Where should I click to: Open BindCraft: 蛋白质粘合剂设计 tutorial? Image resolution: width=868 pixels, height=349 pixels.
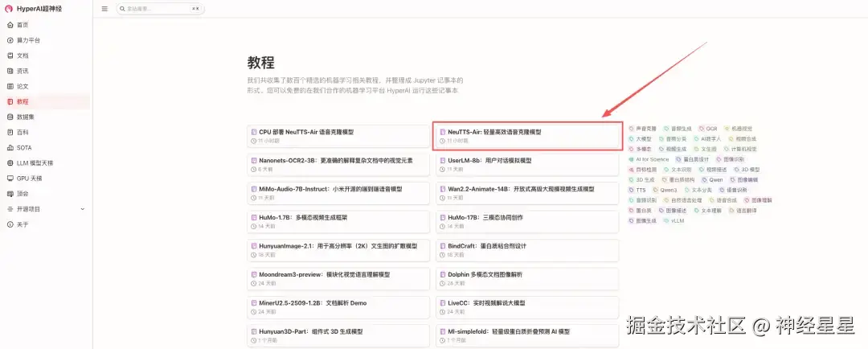coord(527,250)
